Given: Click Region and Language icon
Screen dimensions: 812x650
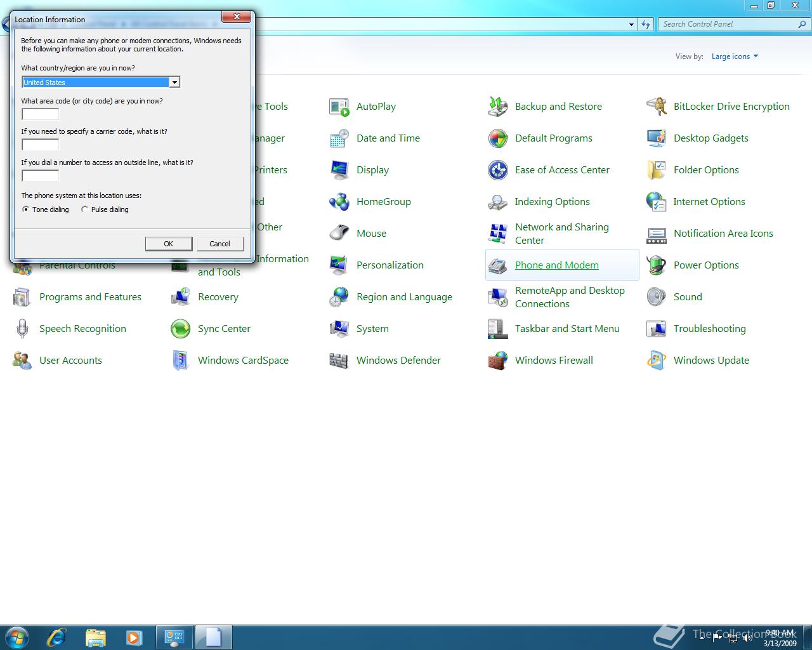Looking at the screenshot, I should pos(339,297).
